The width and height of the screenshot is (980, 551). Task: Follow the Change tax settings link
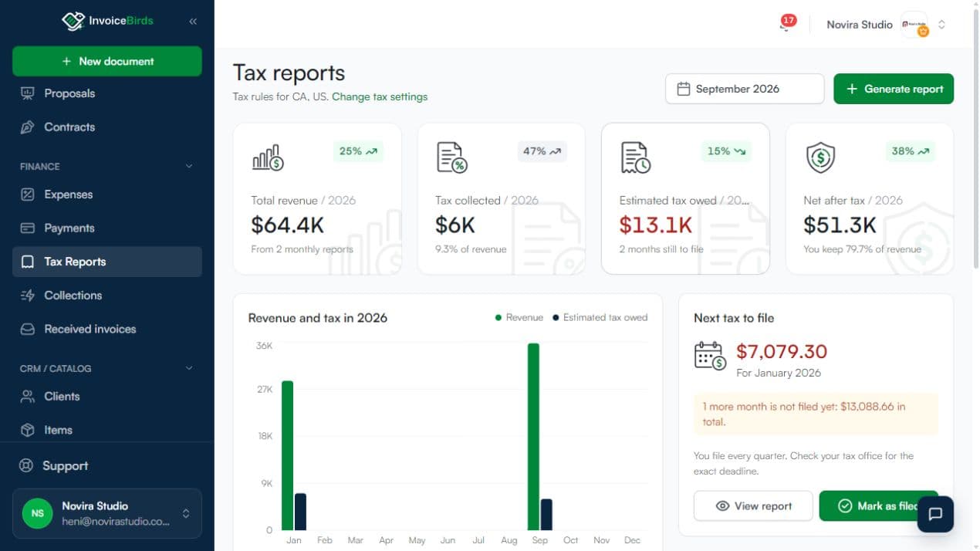click(x=380, y=97)
